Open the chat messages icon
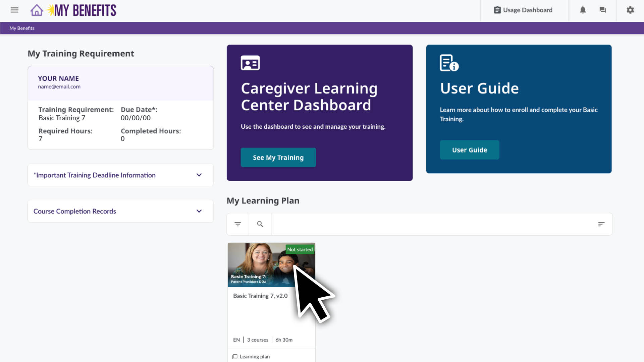This screenshot has width=644, height=362. click(602, 10)
